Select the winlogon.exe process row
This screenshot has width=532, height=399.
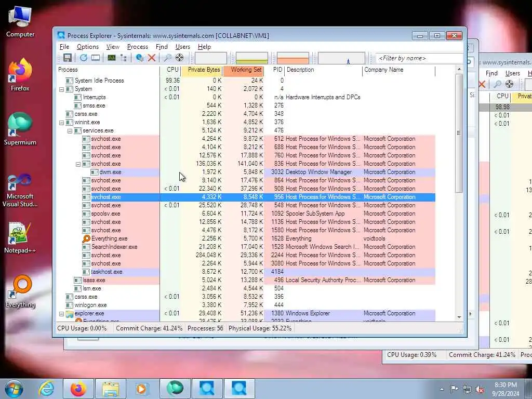[246, 305]
